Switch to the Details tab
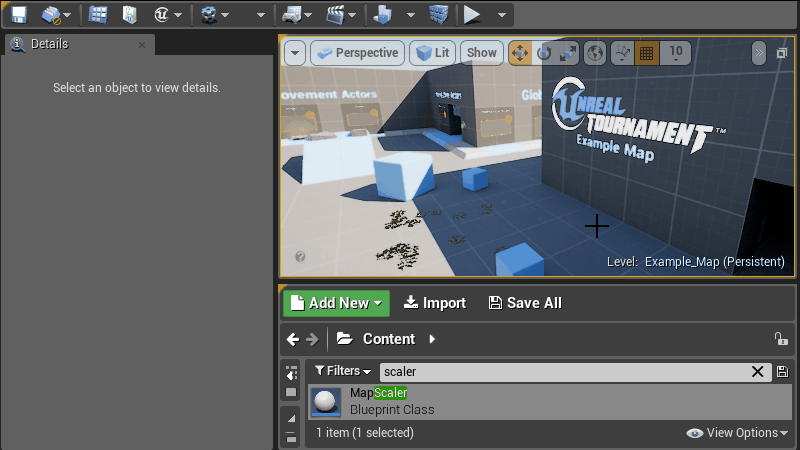The width and height of the screenshot is (800, 450). point(49,44)
